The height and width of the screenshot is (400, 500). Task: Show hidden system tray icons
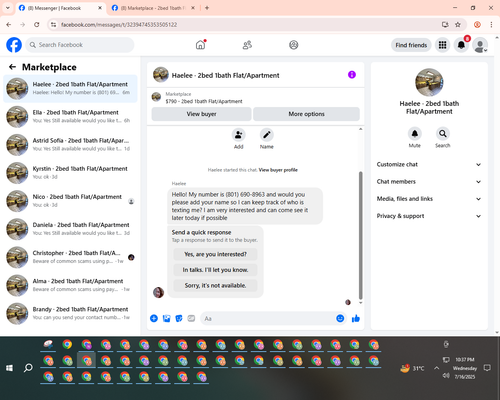436,368
